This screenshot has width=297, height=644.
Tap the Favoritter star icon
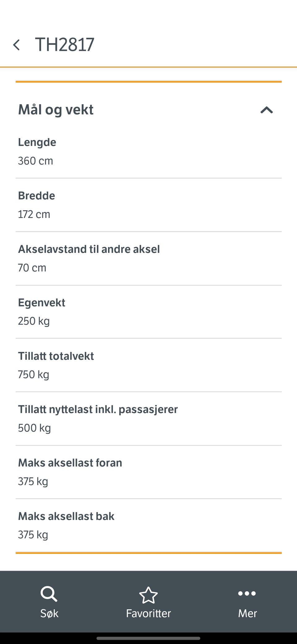point(148,595)
